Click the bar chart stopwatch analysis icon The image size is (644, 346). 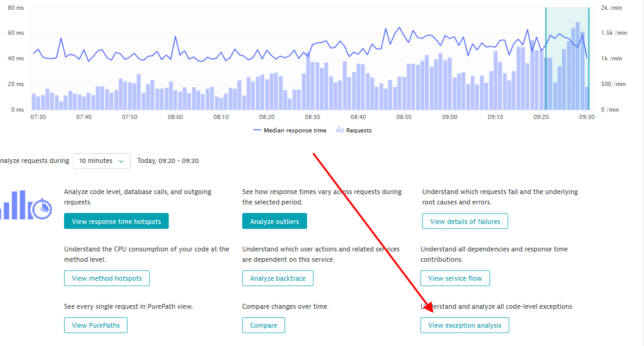pyautogui.click(x=26, y=206)
